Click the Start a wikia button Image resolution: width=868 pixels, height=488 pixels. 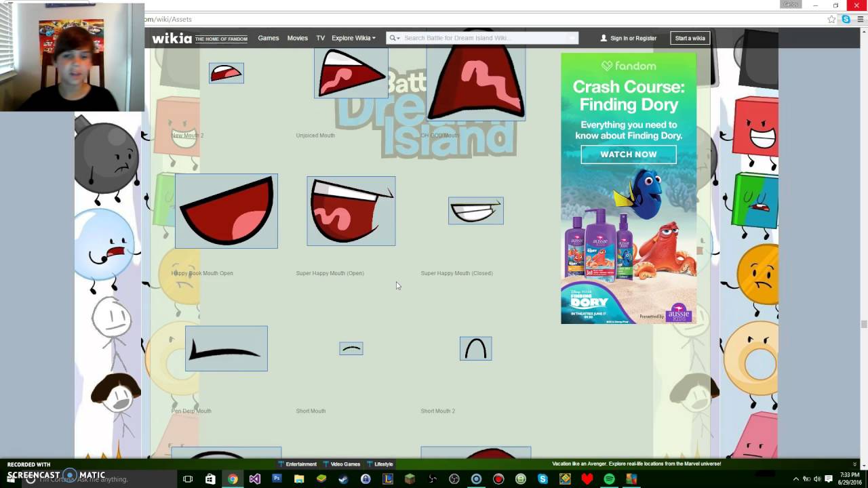coord(690,39)
